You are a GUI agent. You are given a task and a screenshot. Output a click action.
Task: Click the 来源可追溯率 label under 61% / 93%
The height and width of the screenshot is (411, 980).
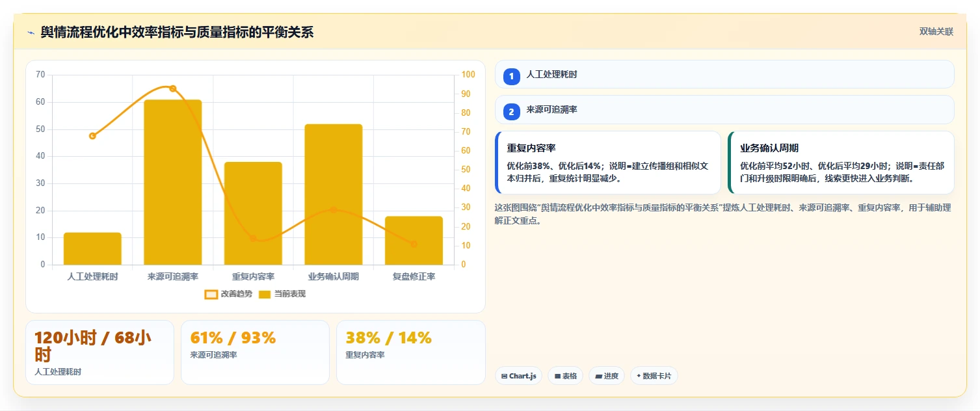213,355
